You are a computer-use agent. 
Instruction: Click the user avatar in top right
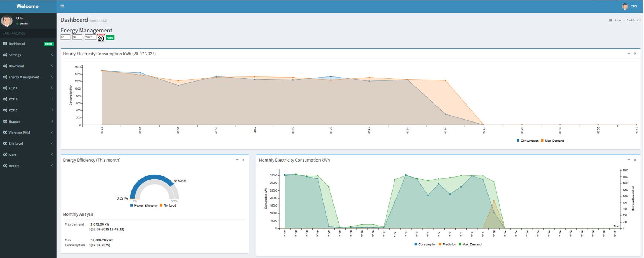(625, 6)
